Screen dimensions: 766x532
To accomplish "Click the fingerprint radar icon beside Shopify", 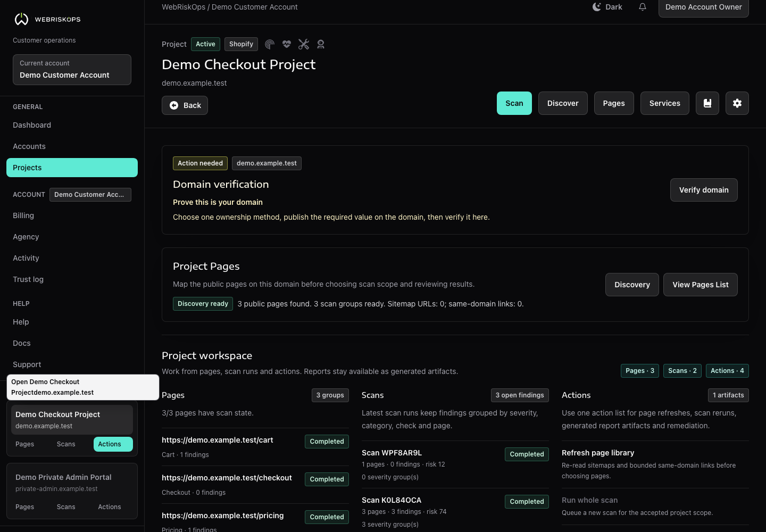I will [270, 44].
